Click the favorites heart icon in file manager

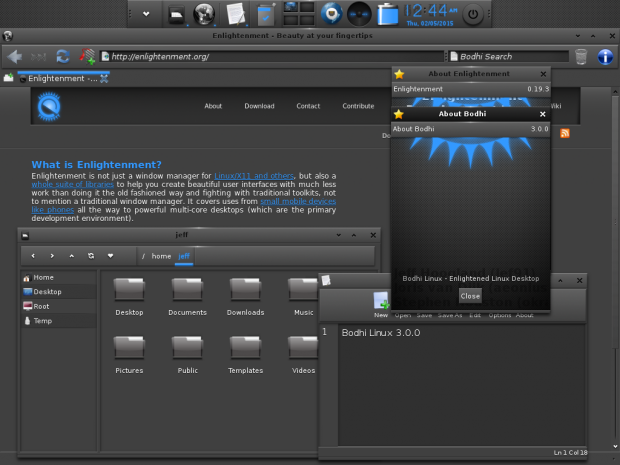point(110,256)
